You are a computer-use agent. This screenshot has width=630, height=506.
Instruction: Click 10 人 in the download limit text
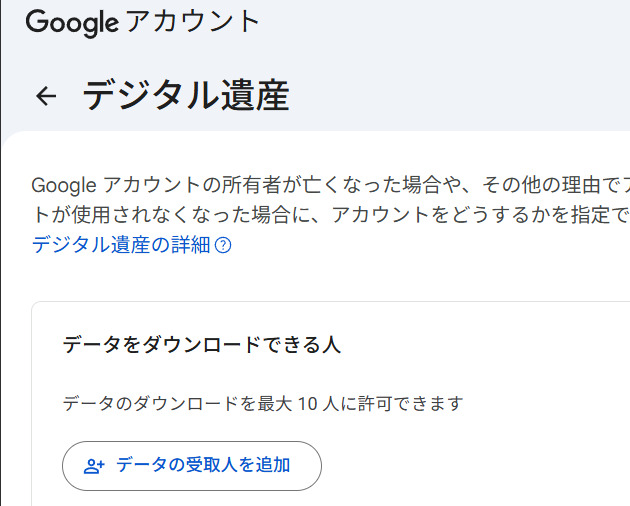(320, 404)
